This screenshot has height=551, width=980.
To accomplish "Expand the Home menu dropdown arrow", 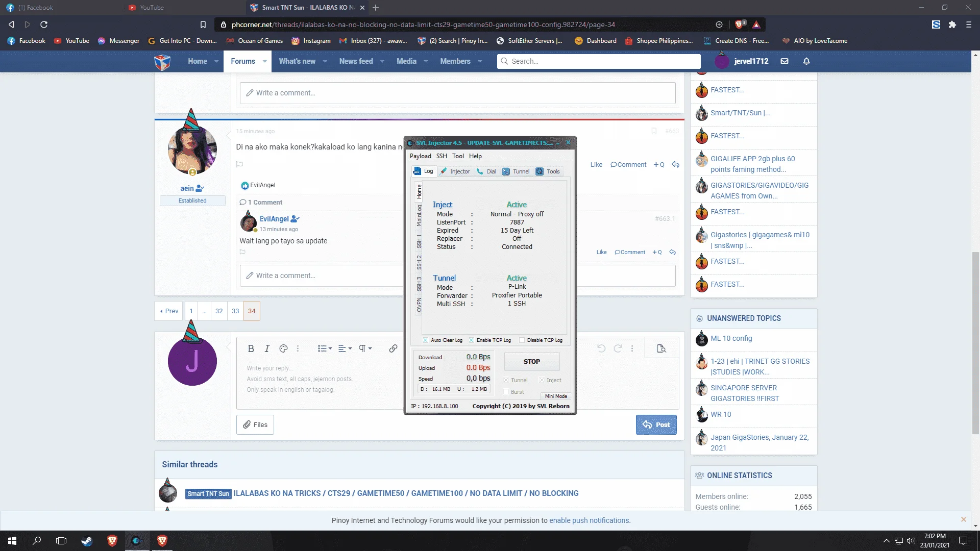I will pos(216,61).
